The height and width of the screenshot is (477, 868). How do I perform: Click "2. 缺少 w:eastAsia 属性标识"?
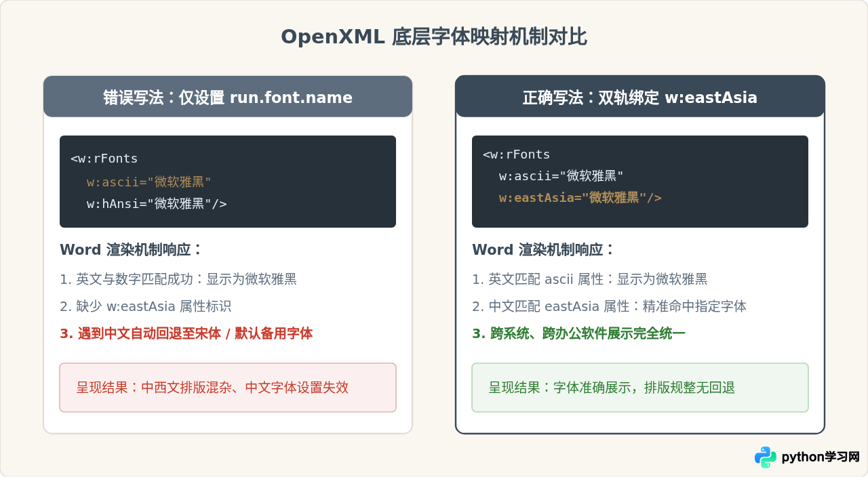coord(146,306)
